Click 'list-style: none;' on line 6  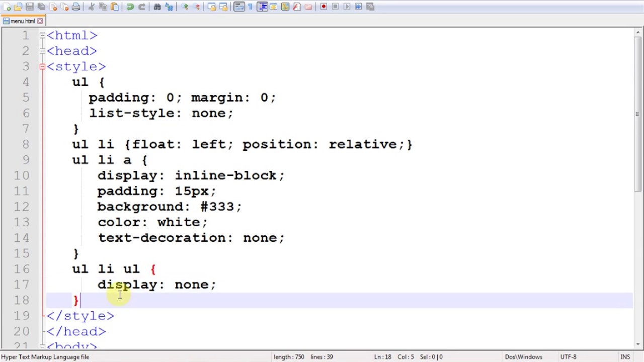pos(161,113)
